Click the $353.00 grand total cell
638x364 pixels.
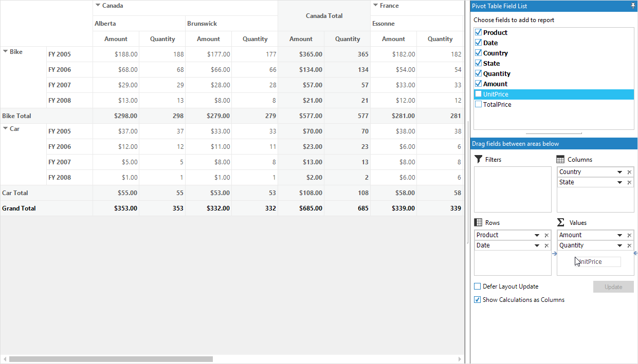pos(116,208)
